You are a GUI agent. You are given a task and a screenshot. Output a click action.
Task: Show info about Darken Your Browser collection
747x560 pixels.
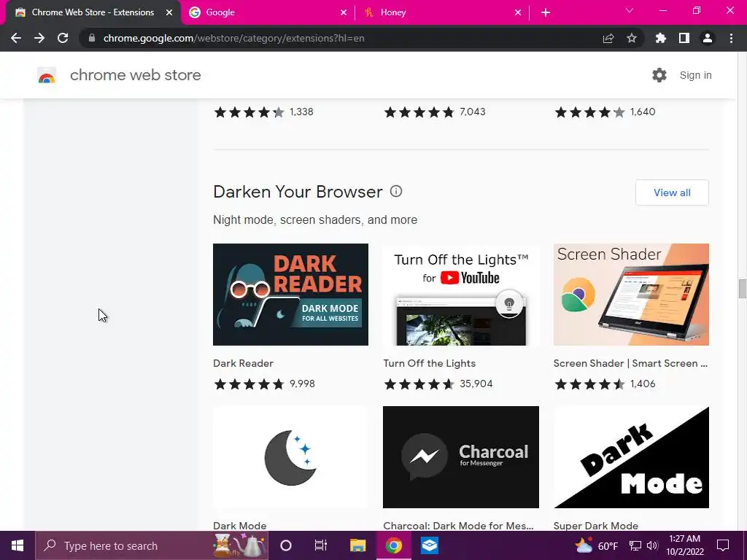coord(396,192)
